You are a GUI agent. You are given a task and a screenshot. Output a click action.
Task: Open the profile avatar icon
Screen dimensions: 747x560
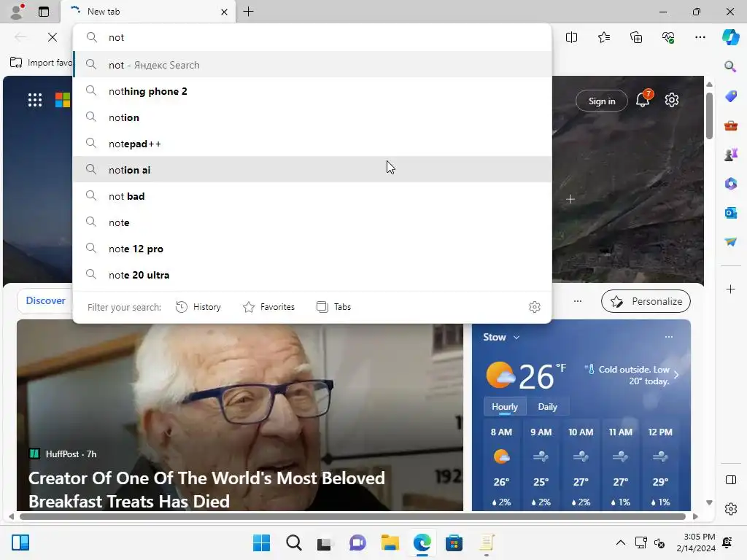click(17, 12)
